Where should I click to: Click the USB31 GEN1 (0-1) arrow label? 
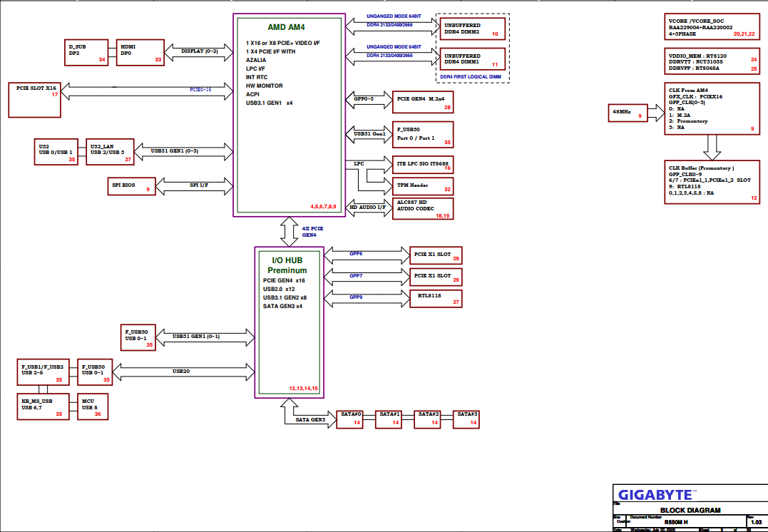196,337
